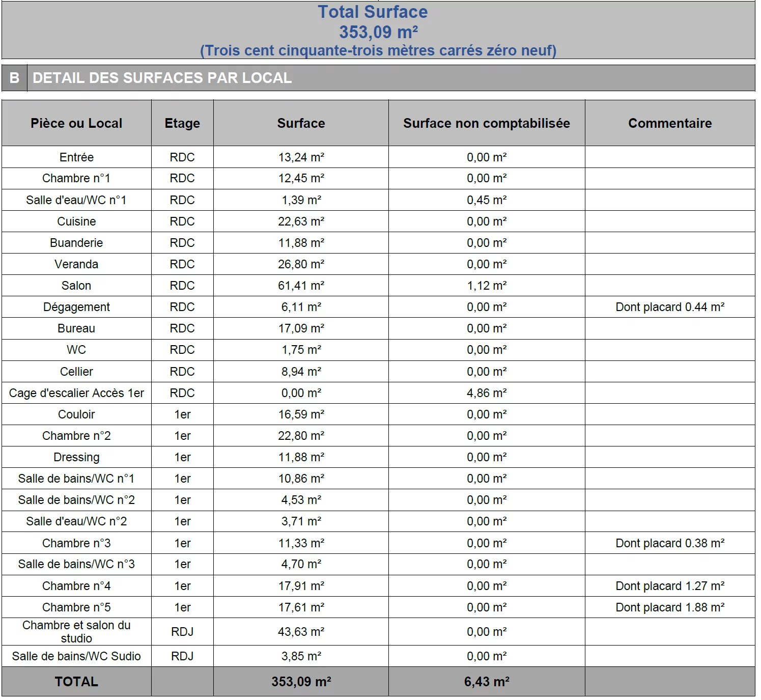761x700 pixels.
Task: Select the 'Total Surface' heading text
Action: (373, 12)
